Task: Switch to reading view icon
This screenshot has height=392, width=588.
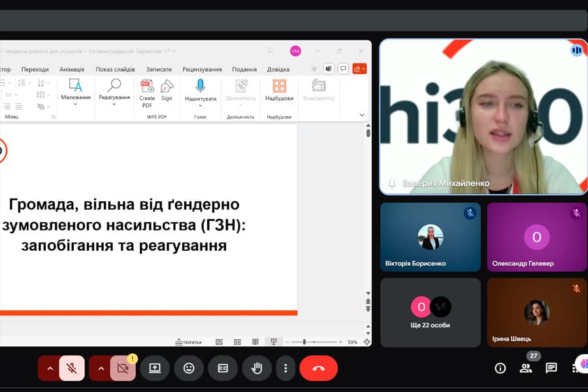Action: click(255, 342)
